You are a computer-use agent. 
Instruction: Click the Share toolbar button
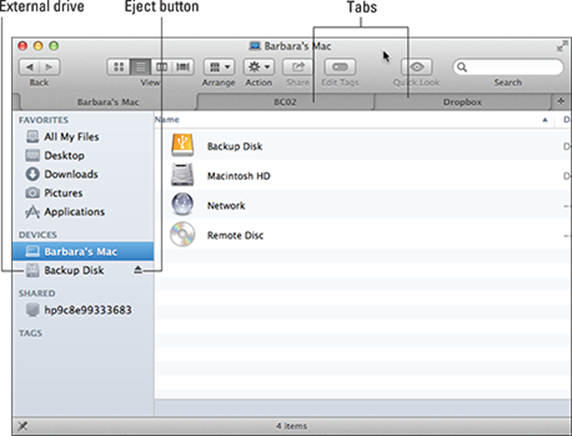[298, 67]
